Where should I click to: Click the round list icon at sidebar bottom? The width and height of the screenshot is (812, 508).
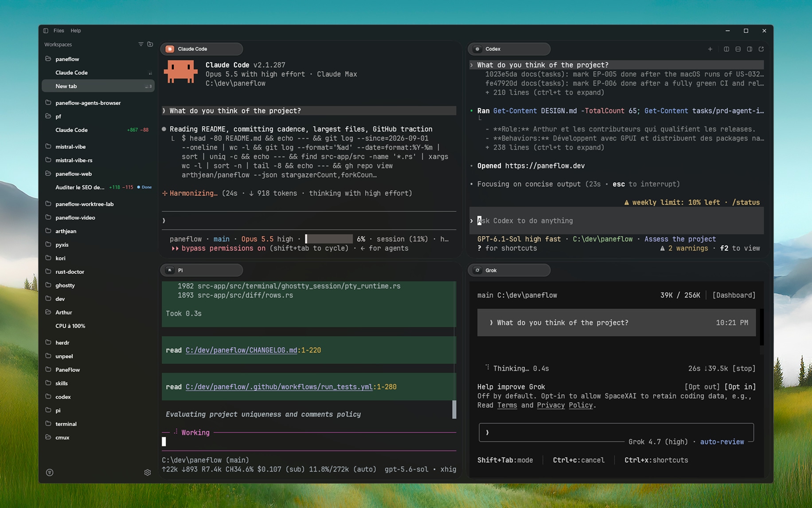coord(50,473)
